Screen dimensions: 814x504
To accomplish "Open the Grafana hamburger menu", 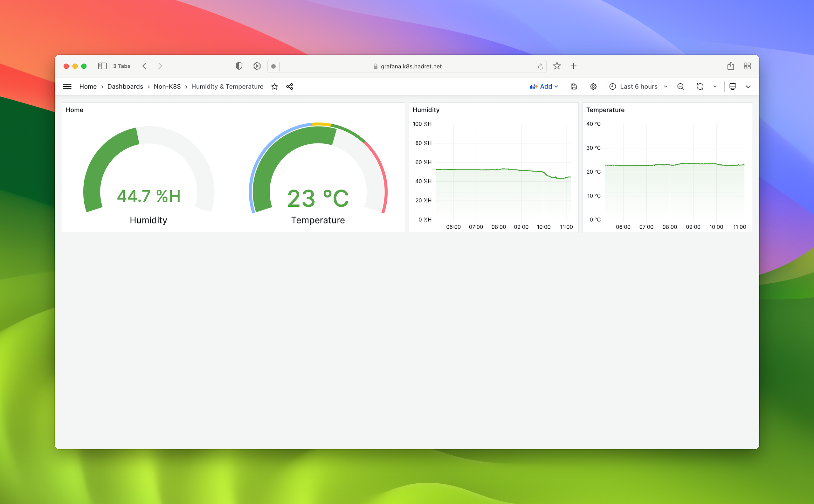I will tap(67, 87).
